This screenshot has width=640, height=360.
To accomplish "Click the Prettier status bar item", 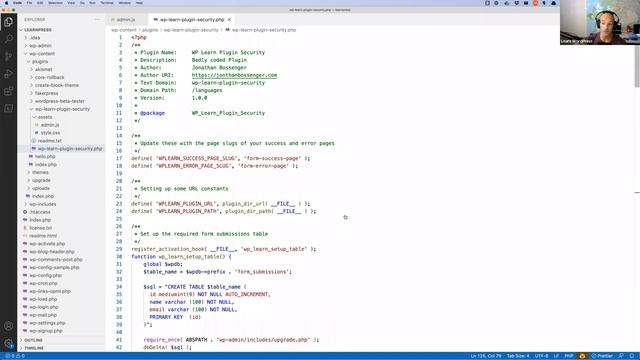I will click(x=602, y=356).
